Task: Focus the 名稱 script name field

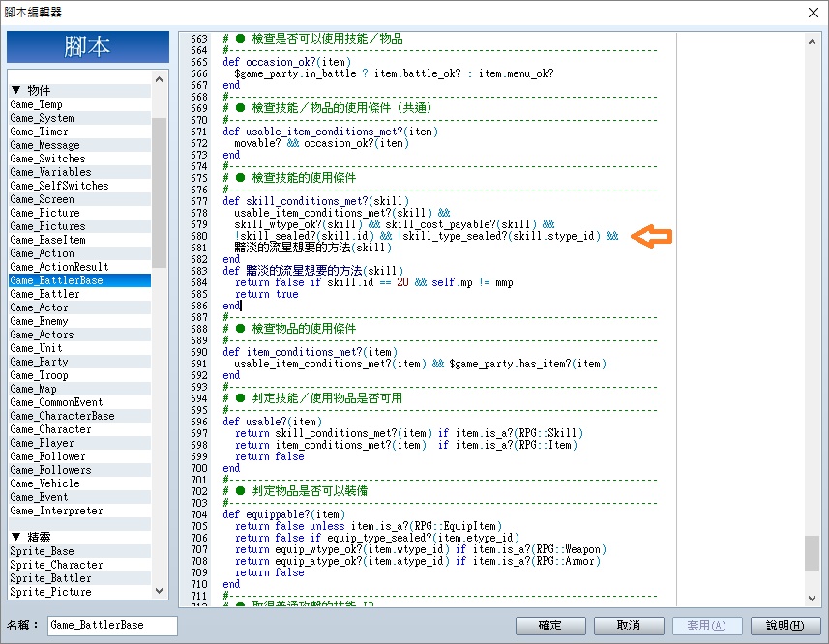Action: tap(112, 625)
